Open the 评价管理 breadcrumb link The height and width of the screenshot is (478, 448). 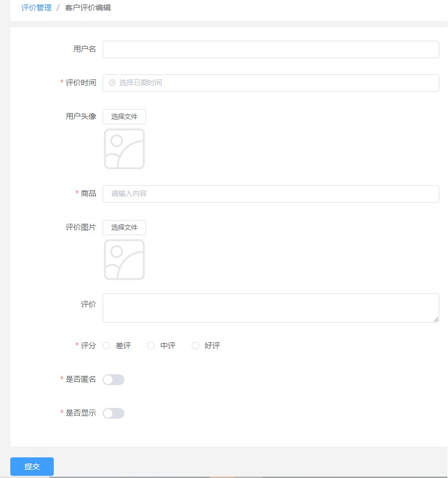click(x=36, y=8)
